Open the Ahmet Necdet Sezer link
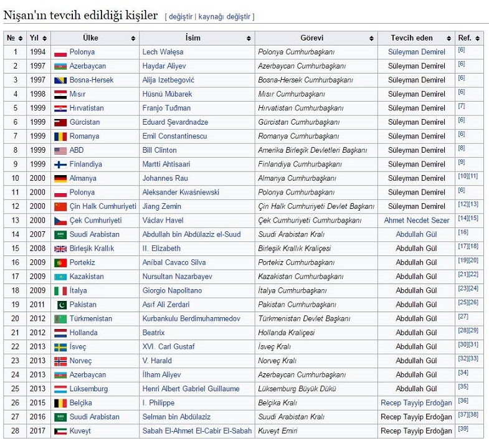Image resolution: width=489 pixels, height=448 pixels. point(416,221)
